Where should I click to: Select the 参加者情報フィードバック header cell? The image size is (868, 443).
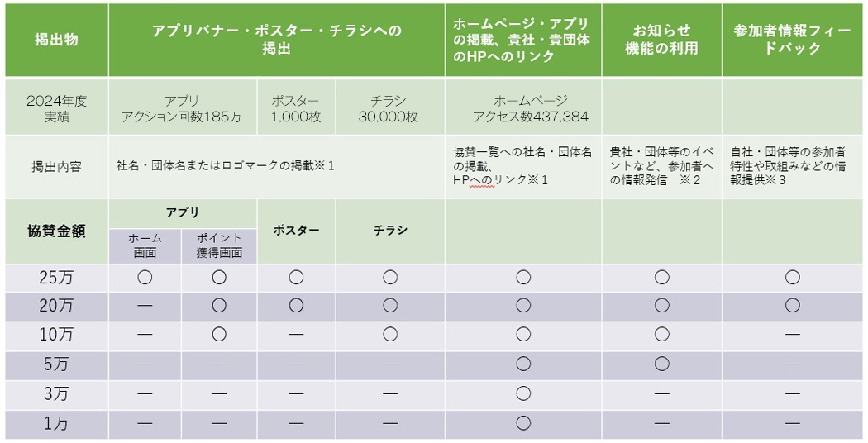(x=792, y=40)
